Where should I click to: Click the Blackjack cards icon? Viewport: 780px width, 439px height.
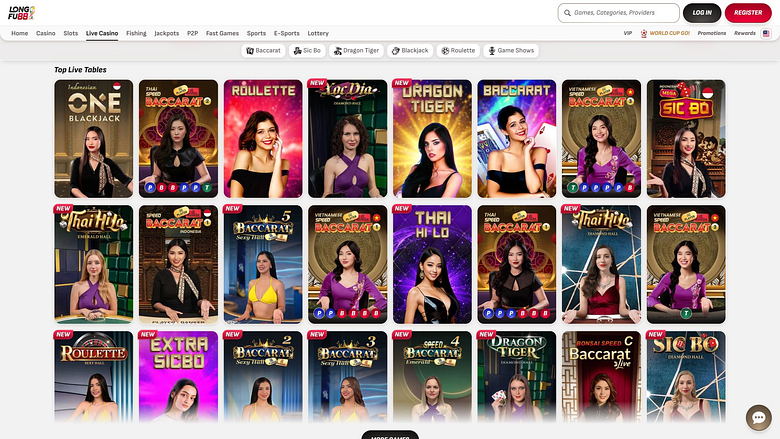(x=396, y=51)
